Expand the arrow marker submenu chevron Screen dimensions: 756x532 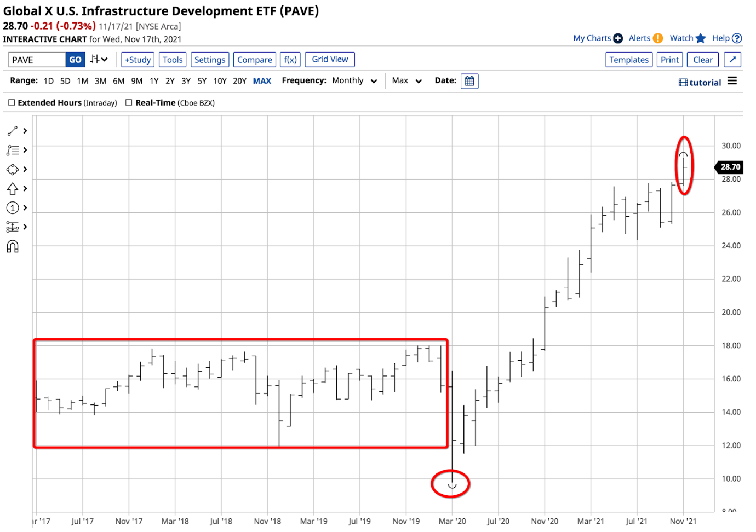tap(25, 188)
